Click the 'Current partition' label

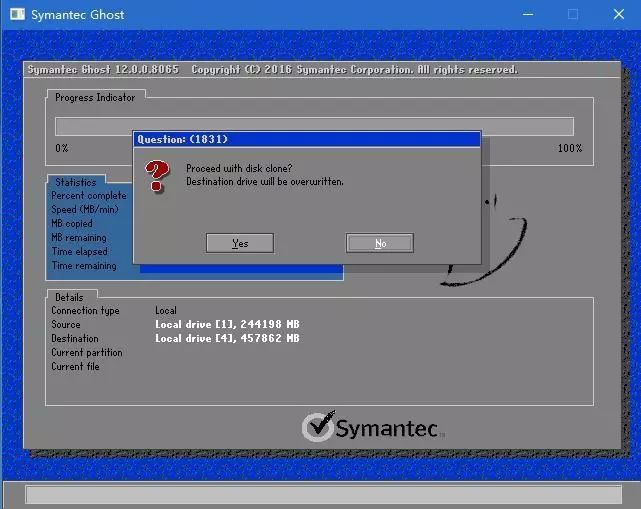[x=87, y=352]
